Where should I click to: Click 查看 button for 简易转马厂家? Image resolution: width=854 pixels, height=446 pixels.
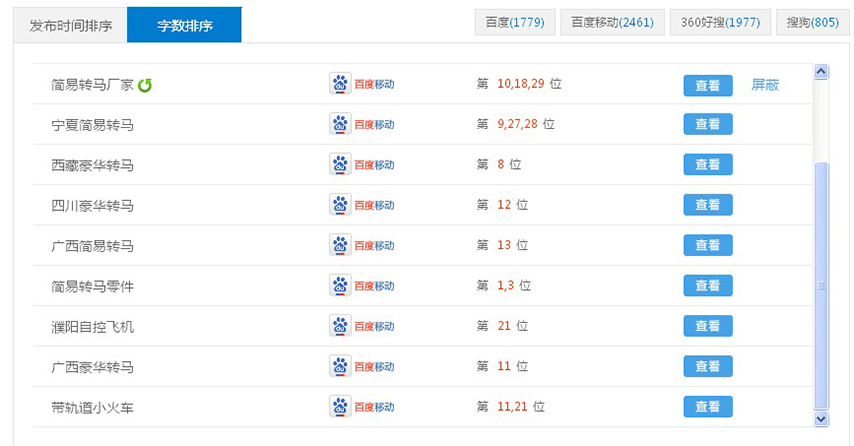click(707, 85)
